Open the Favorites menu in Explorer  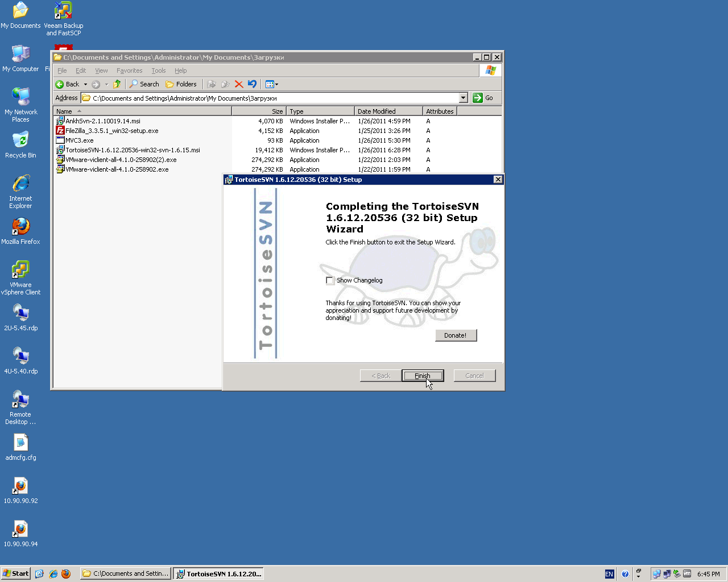point(129,70)
